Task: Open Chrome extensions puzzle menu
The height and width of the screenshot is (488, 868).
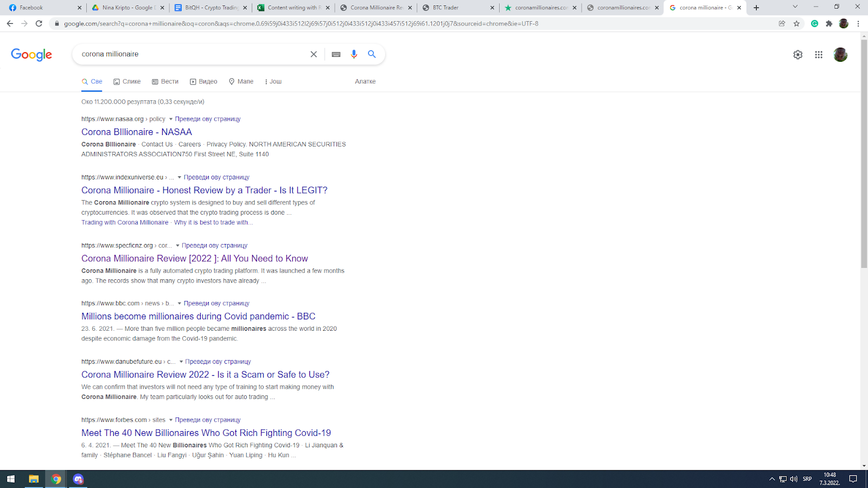Action: pyautogui.click(x=829, y=23)
